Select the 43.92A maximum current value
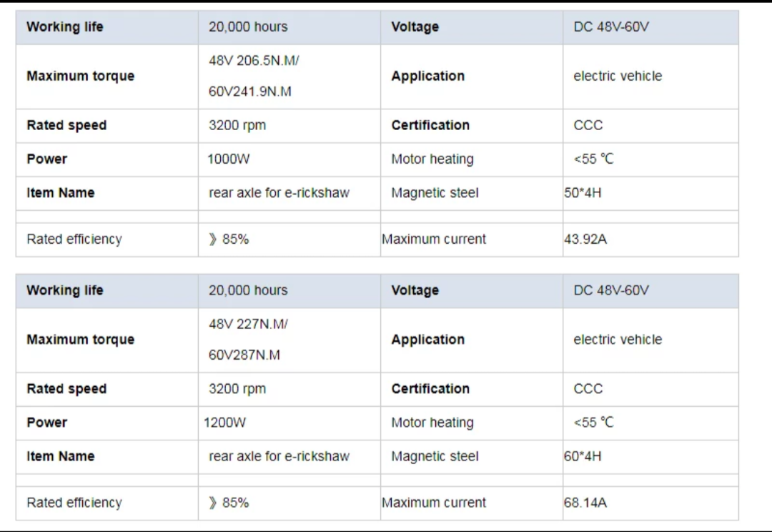The width and height of the screenshot is (772, 532). pyautogui.click(x=585, y=240)
